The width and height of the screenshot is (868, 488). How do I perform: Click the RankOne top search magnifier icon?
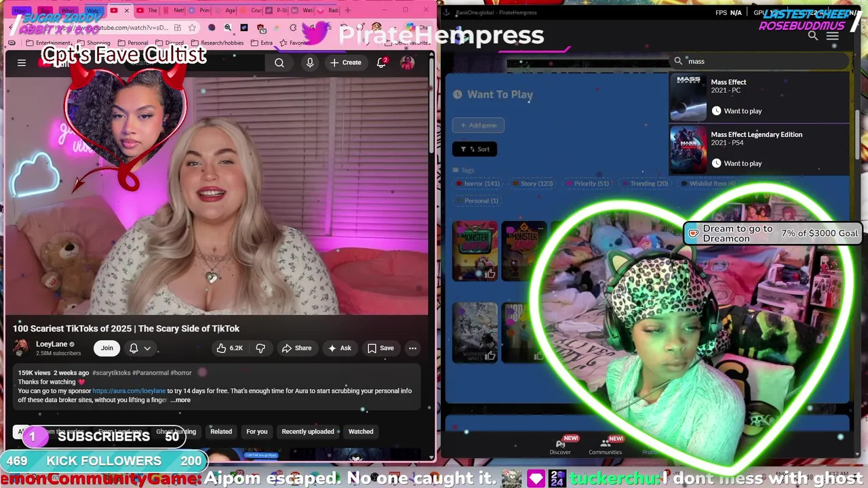(812, 36)
